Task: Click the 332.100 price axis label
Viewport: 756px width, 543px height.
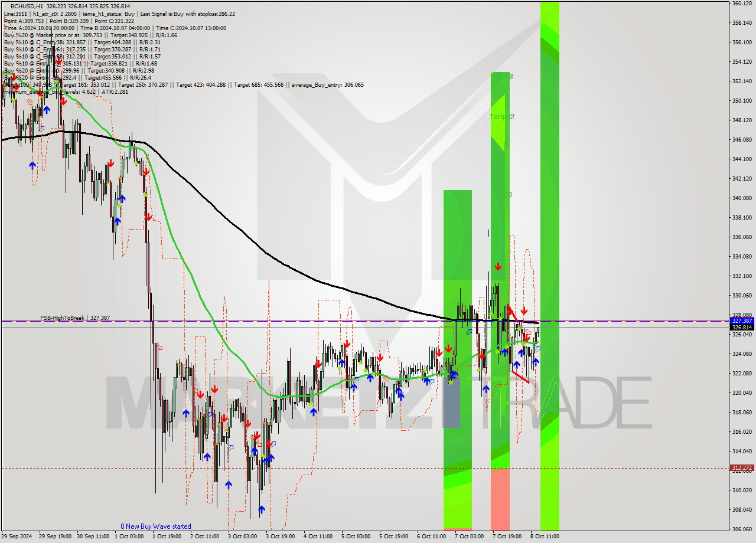Action: click(x=741, y=276)
